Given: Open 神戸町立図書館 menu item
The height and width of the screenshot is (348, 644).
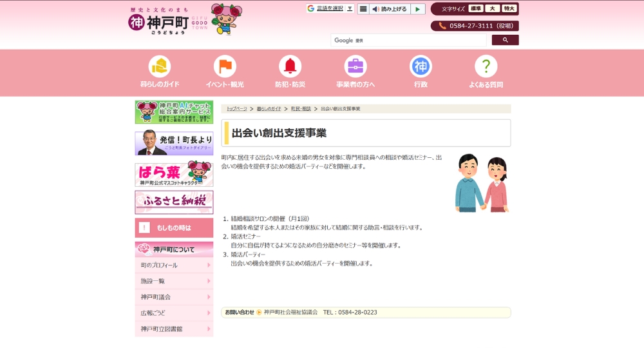Looking at the screenshot, I should 174,329.
